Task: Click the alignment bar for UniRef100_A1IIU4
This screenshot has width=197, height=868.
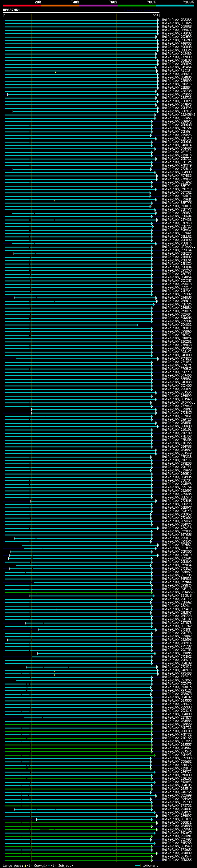Action: [x=81, y=71]
